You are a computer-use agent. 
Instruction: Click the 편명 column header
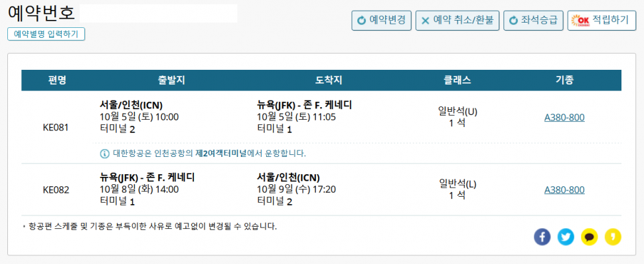[x=56, y=80]
